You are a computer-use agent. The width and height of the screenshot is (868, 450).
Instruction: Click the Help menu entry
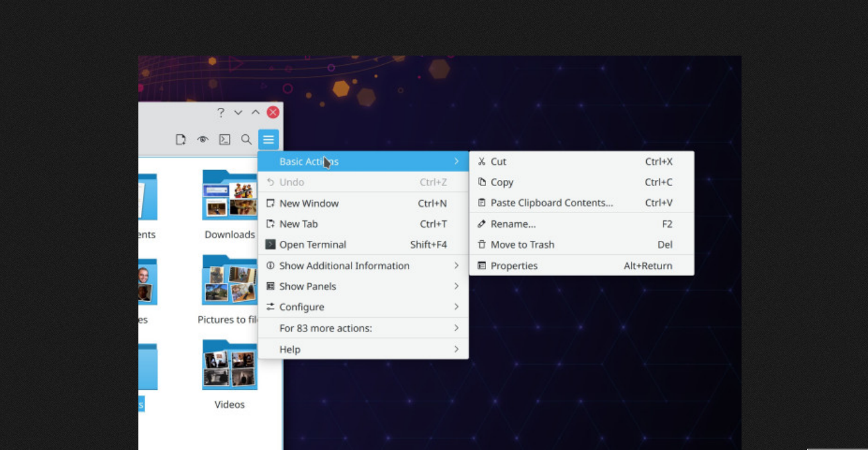[x=363, y=349]
